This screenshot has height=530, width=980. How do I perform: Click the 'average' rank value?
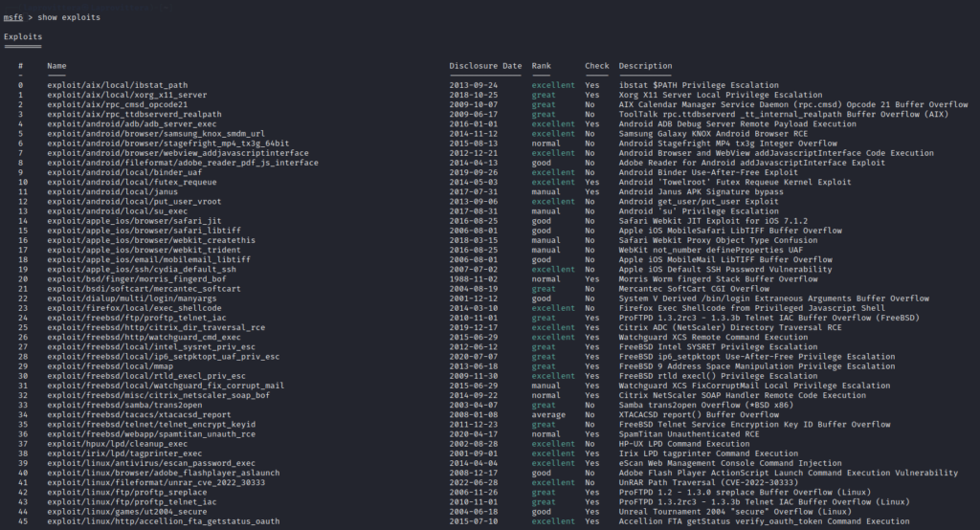pyautogui.click(x=548, y=414)
